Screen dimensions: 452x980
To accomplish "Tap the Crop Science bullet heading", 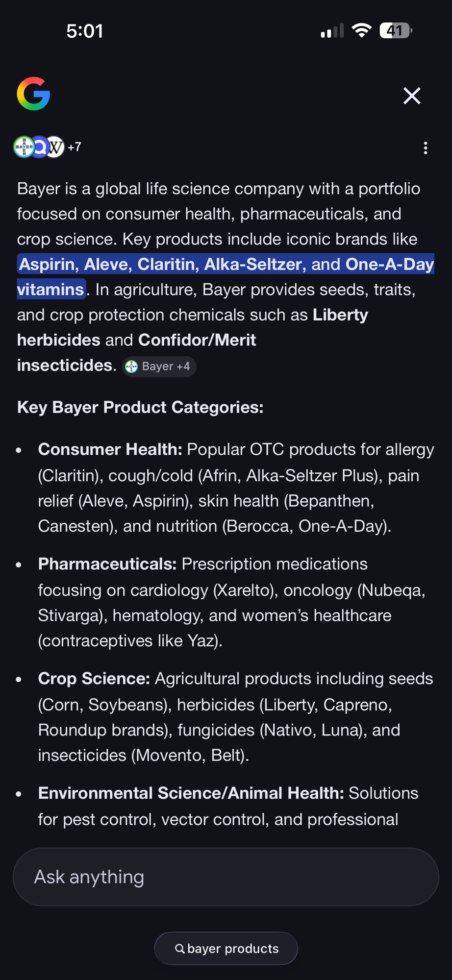I will 94,679.
